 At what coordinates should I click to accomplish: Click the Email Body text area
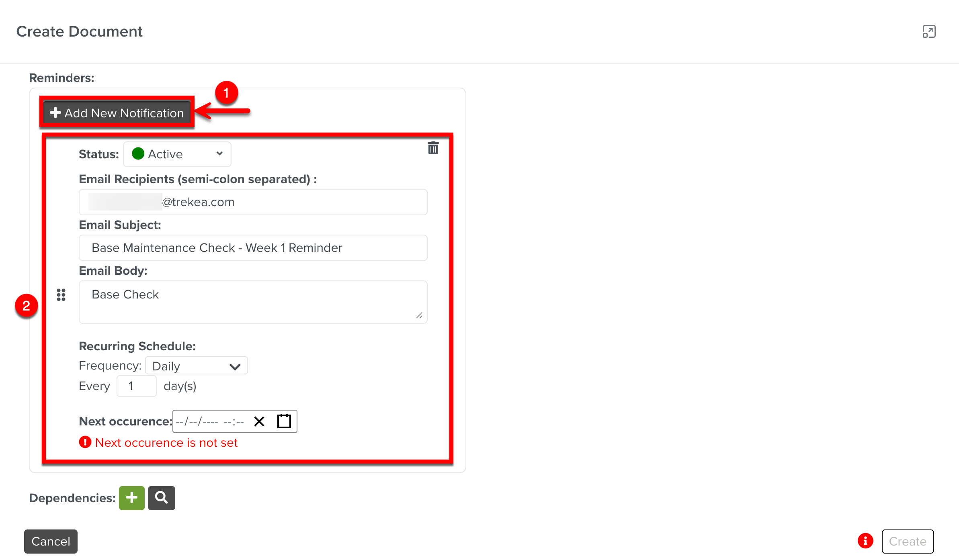point(253,302)
